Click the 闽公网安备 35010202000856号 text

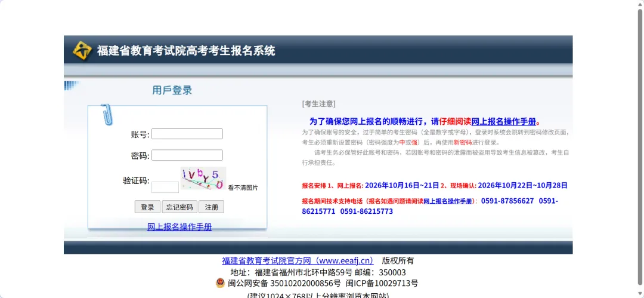pos(284,283)
